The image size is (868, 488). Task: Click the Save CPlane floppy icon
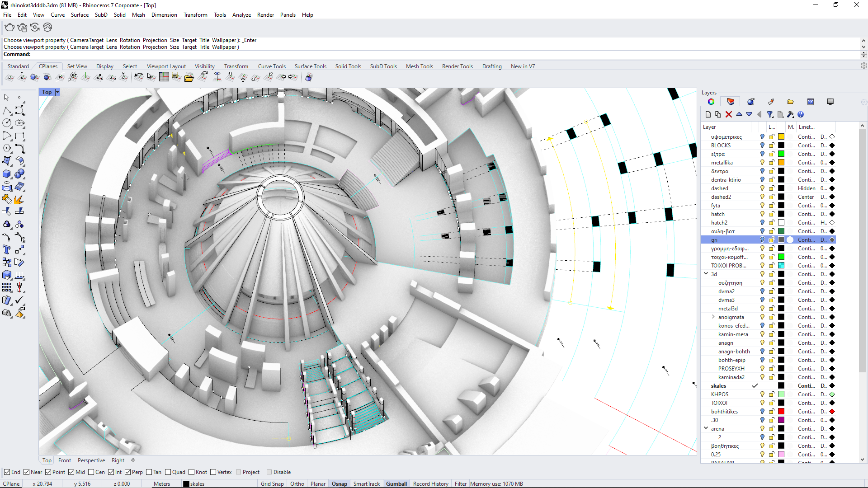[x=176, y=77]
